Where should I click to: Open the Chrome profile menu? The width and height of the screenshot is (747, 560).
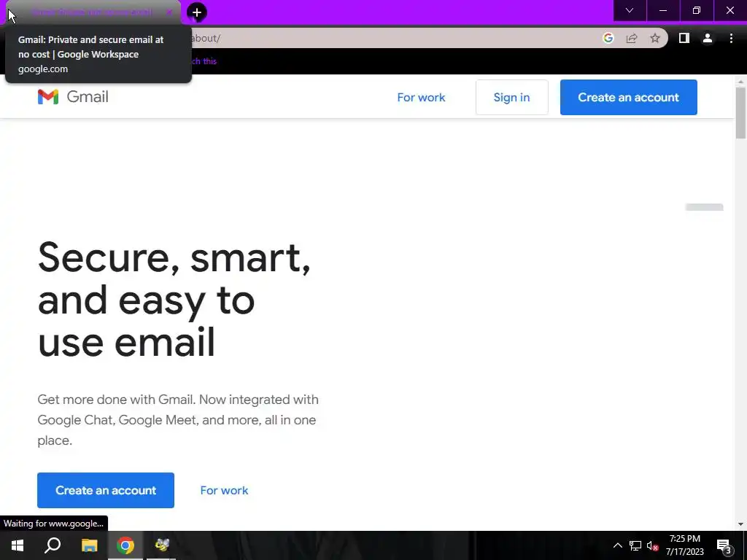point(708,38)
